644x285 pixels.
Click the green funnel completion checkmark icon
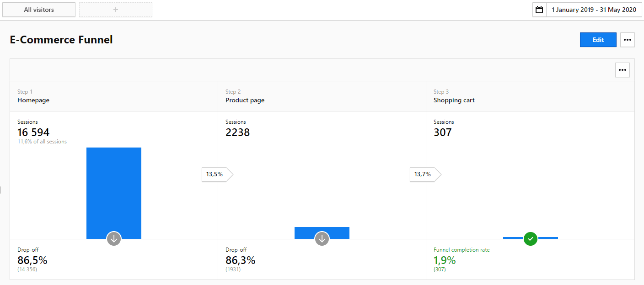click(x=530, y=238)
